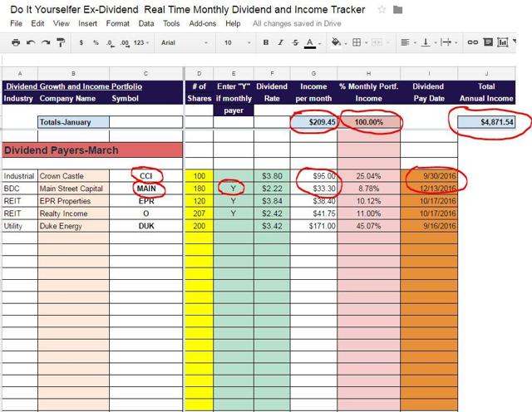This screenshot has width=532, height=412.
Task: Increase decimal places
Action: [125, 43]
